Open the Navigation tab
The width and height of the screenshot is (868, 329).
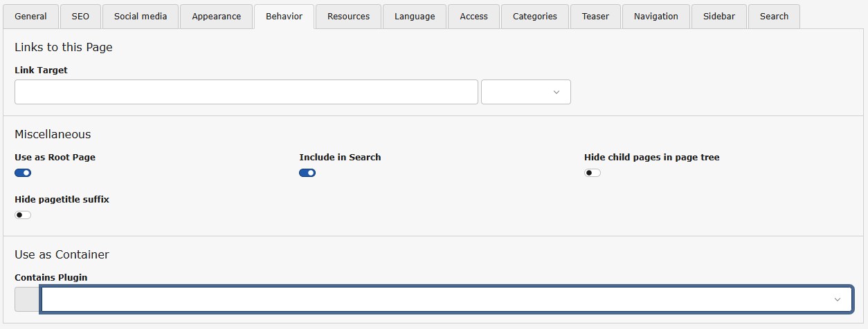coord(656,17)
